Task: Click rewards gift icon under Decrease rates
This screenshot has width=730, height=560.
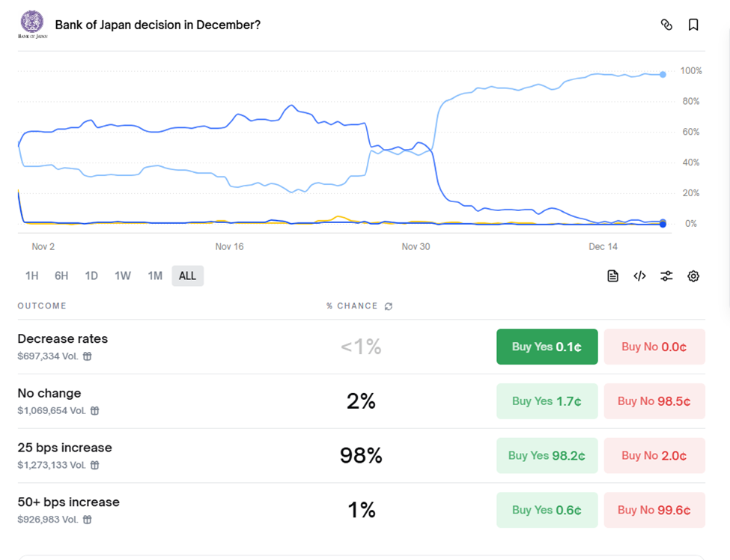Action: 88,356
